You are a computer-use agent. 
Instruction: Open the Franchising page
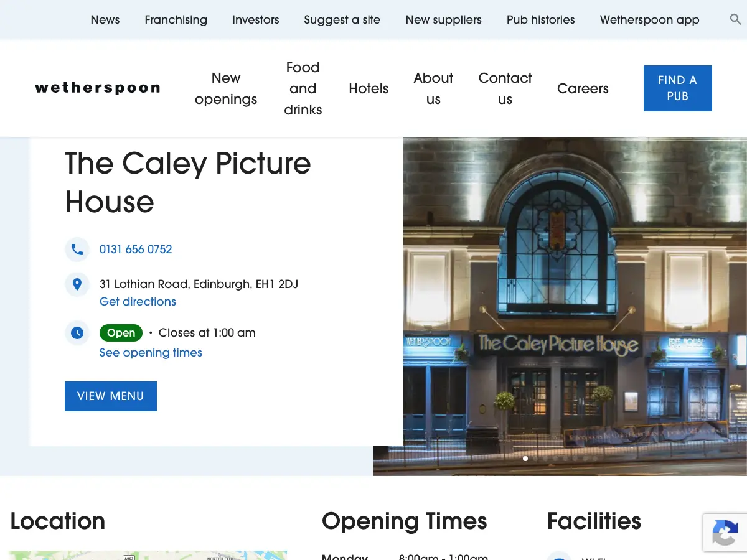pos(176,20)
